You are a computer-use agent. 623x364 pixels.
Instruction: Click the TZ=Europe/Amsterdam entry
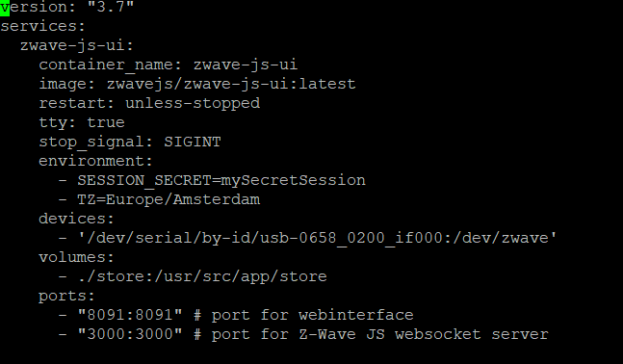coord(169,199)
